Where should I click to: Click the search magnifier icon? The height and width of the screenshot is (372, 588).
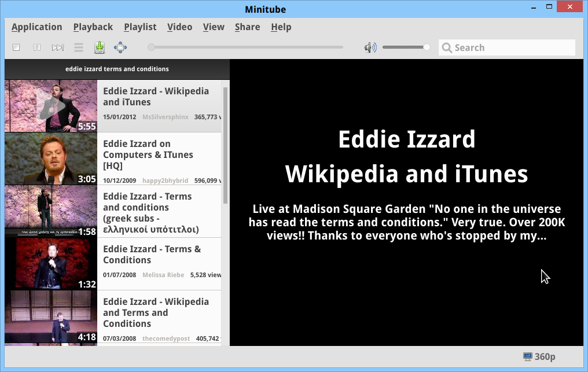(x=447, y=47)
